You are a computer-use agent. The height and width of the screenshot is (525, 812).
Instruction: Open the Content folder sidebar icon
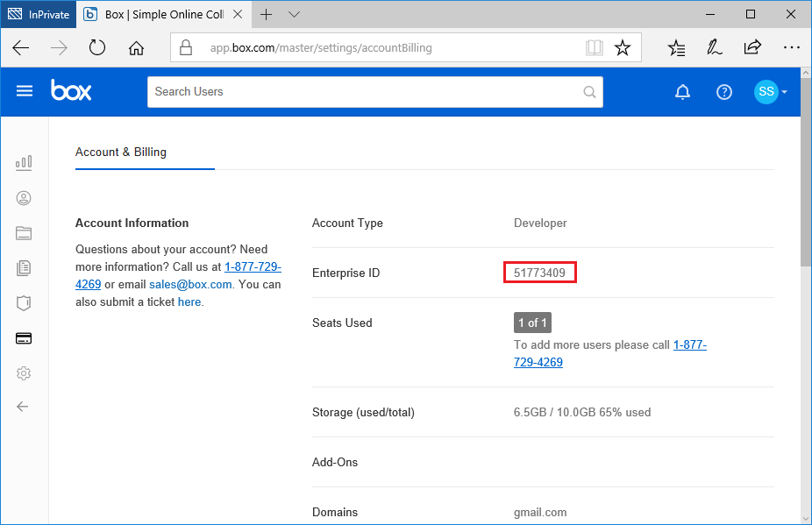[x=24, y=233]
